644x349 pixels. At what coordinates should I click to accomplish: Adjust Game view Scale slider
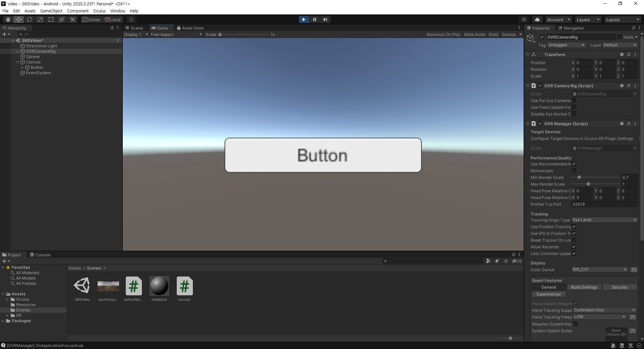[244, 35]
